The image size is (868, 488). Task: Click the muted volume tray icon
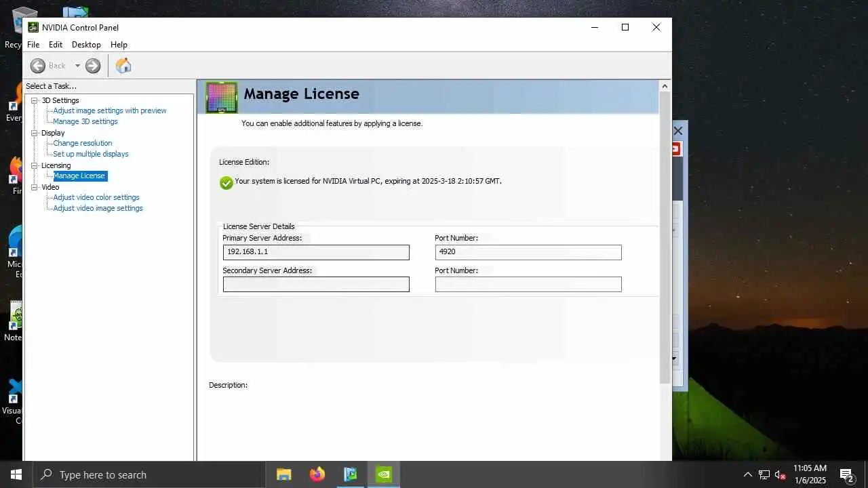(x=781, y=474)
